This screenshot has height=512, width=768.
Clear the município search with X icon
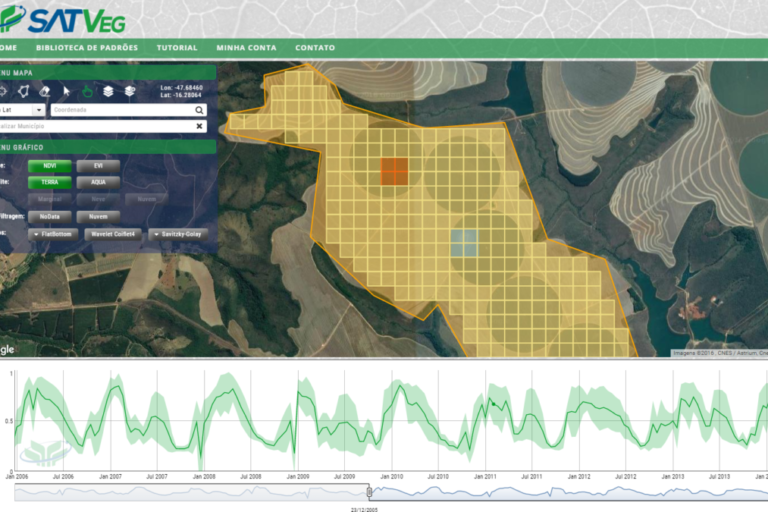click(x=199, y=126)
